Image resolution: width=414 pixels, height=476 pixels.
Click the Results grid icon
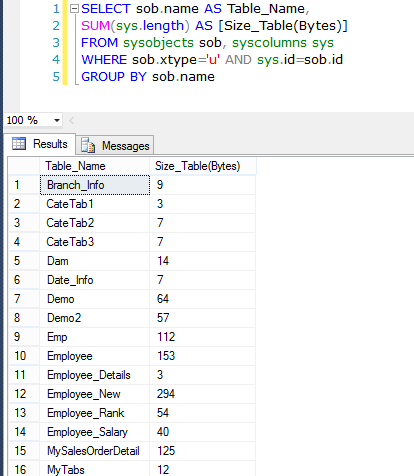click(19, 144)
